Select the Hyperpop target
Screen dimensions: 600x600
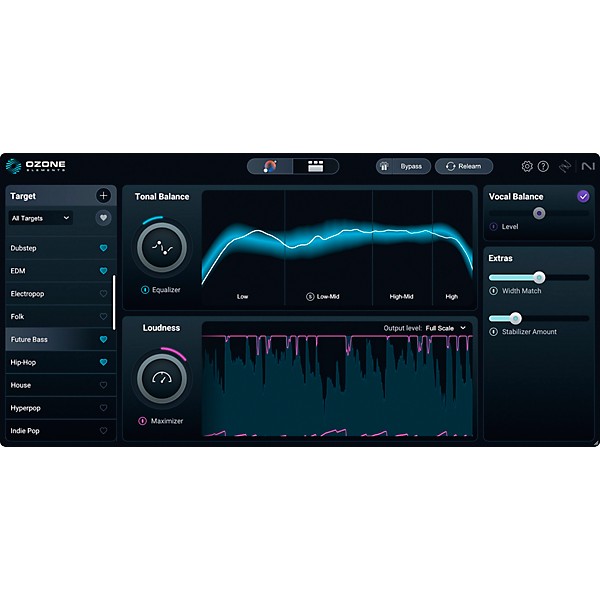click(60, 408)
